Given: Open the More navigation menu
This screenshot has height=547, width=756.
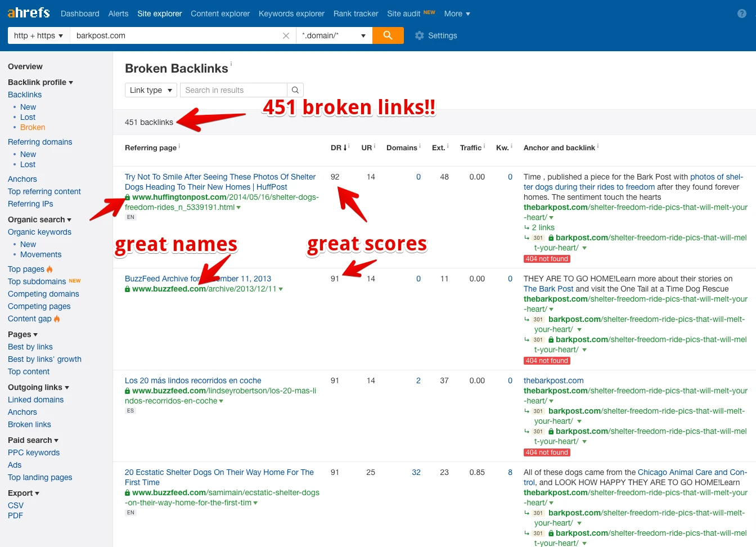Looking at the screenshot, I should click(457, 13).
